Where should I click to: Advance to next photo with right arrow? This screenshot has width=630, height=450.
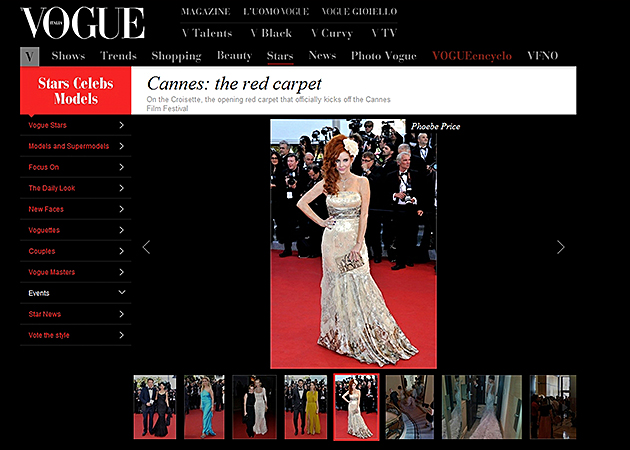click(x=560, y=247)
